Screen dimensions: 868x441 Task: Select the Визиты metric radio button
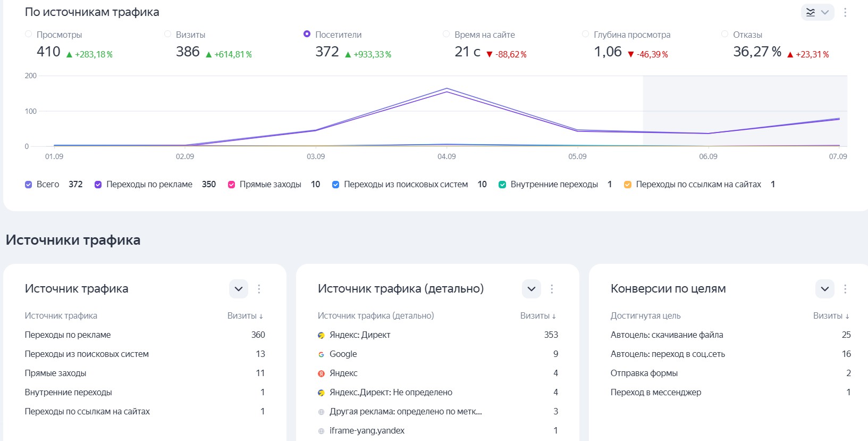coord(168,34)
